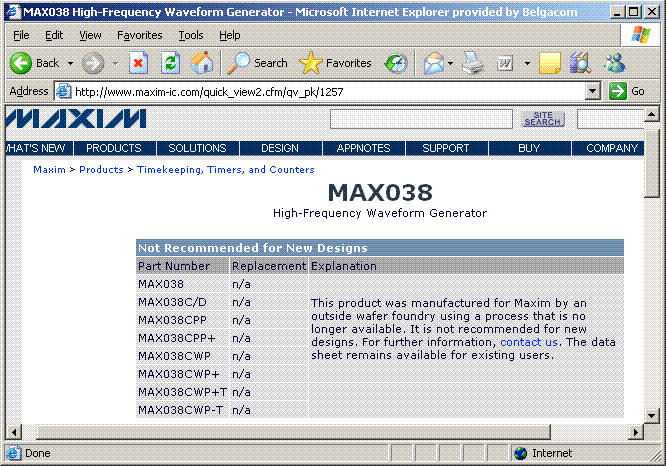The width and height of the screenshot is (666, 466).
Task: Select the MAX038C/D part number cell
Action: [183, 302]
